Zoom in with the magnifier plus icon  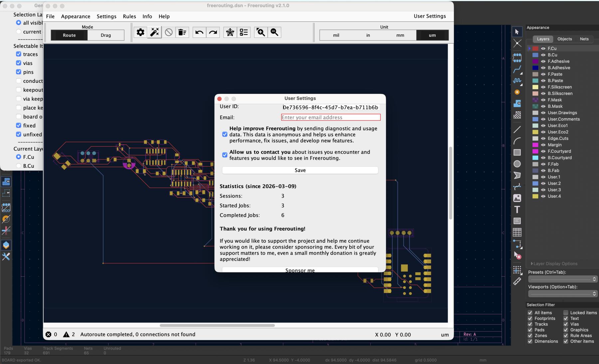pyautogui.click(x=261, y=32)
